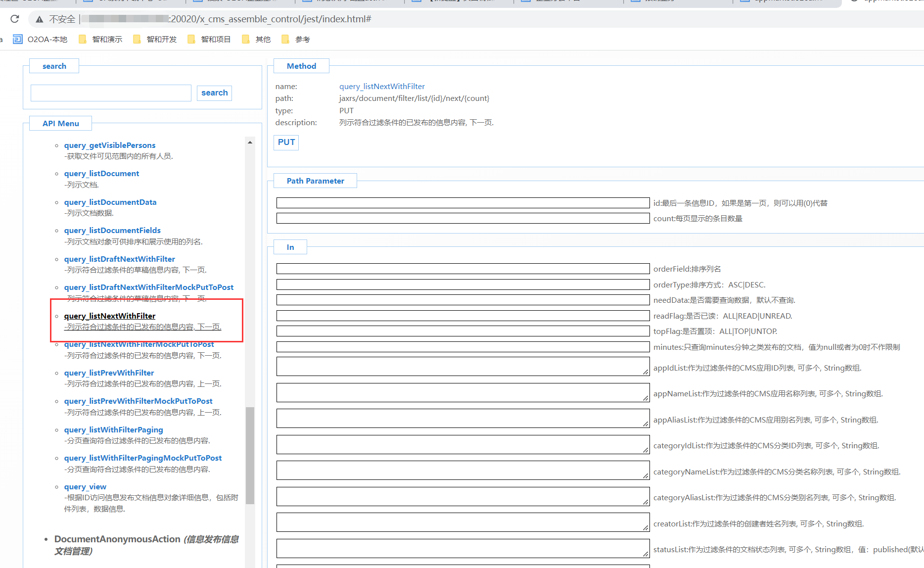Open query_listDocument in API menu
The width and height of the screenshot is (924, 568).
point(101,174)
